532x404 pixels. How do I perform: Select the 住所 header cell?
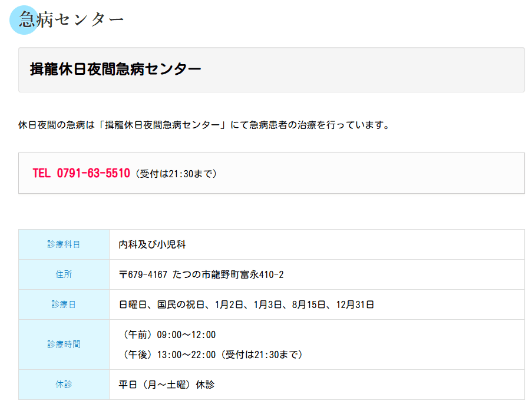coord(64,274)
